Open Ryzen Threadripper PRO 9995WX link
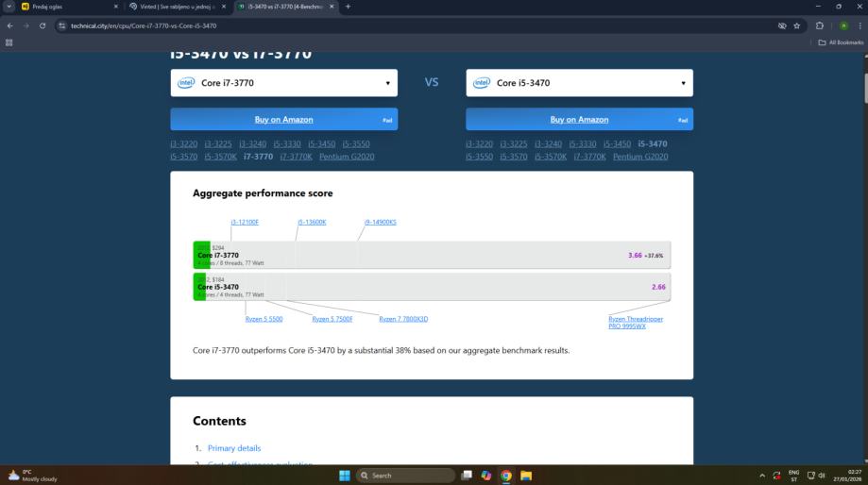The width and height of the screenshot is (868, 485). click(x=636, y=323)
